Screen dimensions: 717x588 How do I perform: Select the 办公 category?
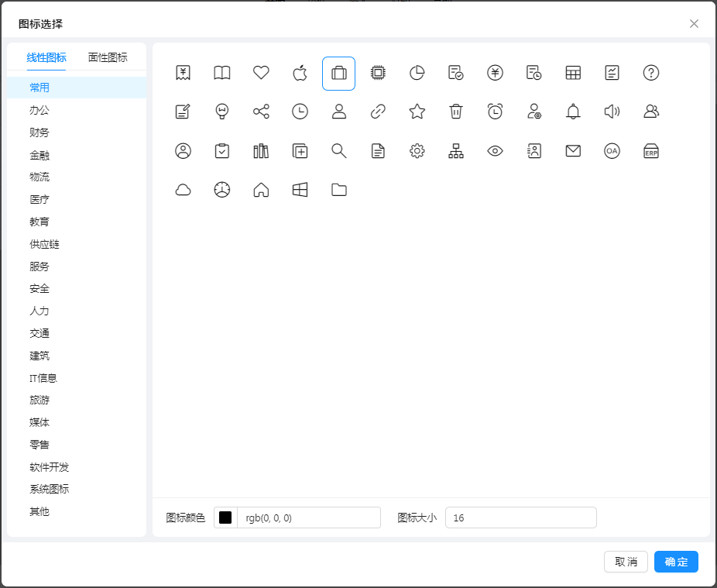coord(39,111)
